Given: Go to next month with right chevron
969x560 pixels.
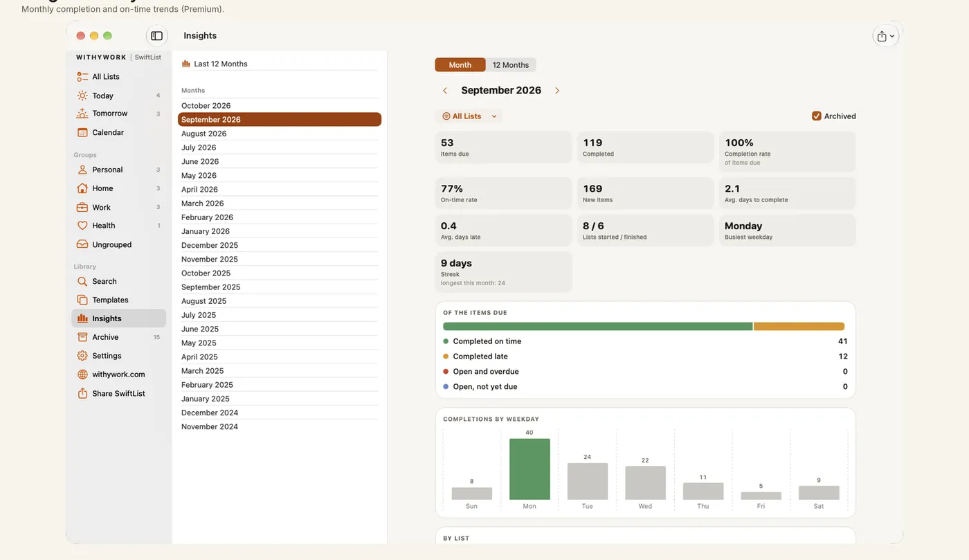Looking at the screenshot, I should [557, 91].
